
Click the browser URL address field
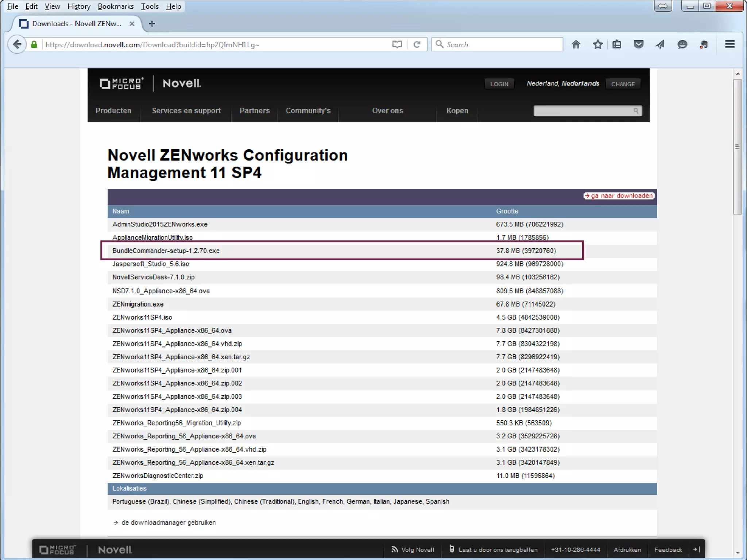(x=215, y=44)
